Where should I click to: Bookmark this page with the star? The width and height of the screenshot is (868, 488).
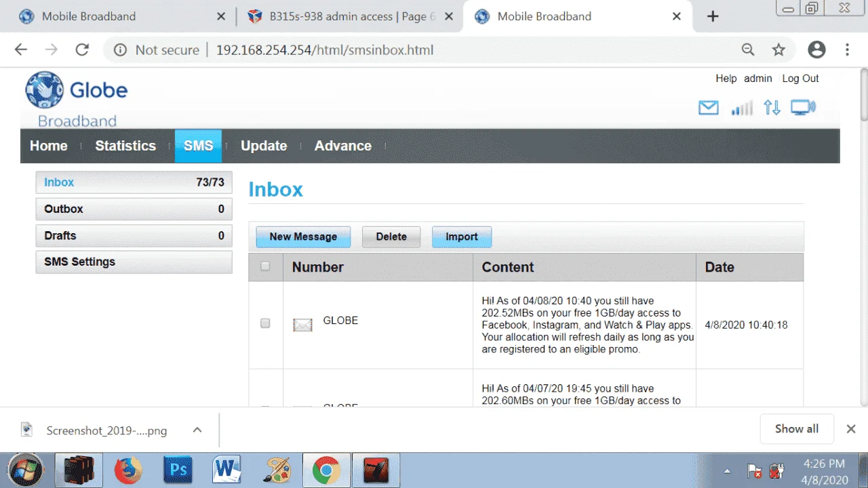pyautogui.click(x=778, y=49)
